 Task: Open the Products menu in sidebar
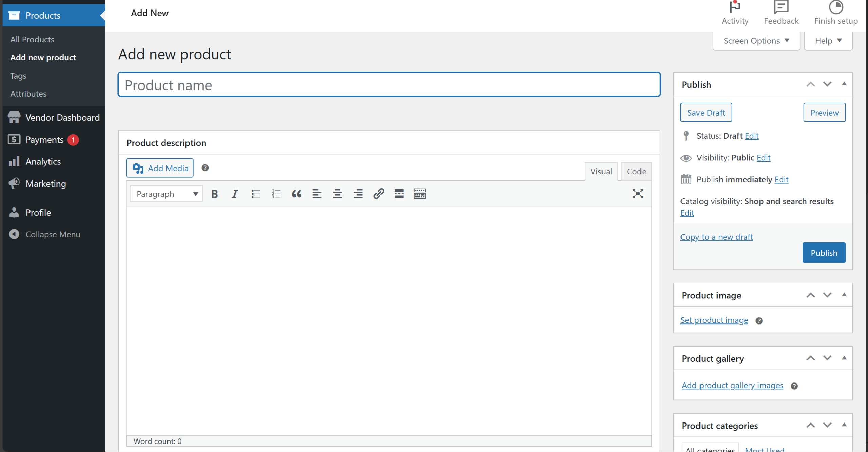click(x=54, y=15)
